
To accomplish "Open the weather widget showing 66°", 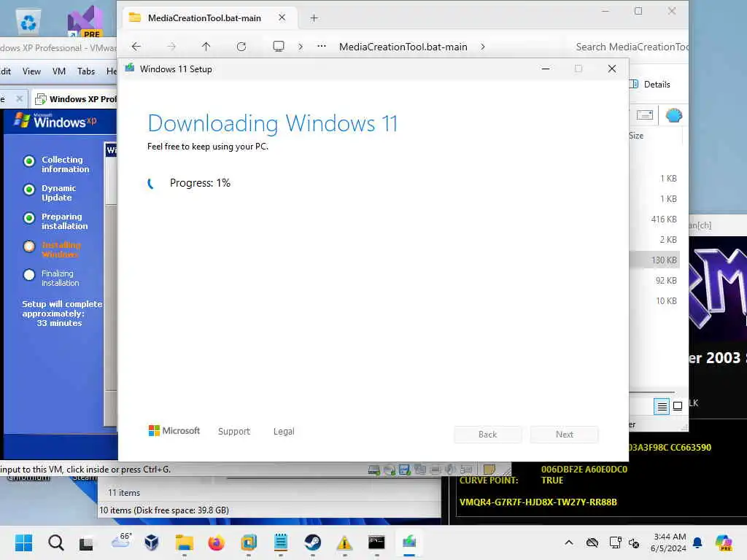I will coord(121,540).
